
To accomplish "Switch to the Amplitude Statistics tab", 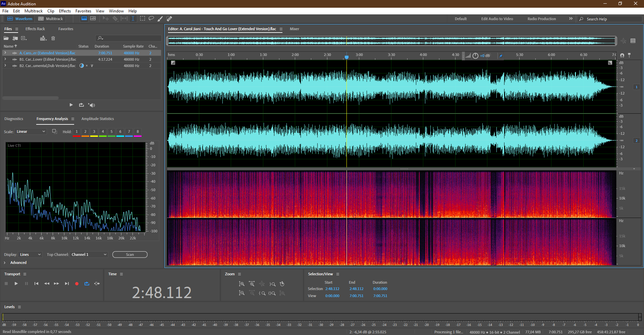I will click(98, 119).
